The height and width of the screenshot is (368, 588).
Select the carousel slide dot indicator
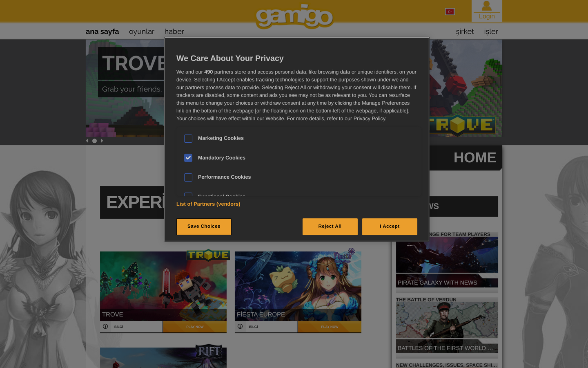click(94, 141)
